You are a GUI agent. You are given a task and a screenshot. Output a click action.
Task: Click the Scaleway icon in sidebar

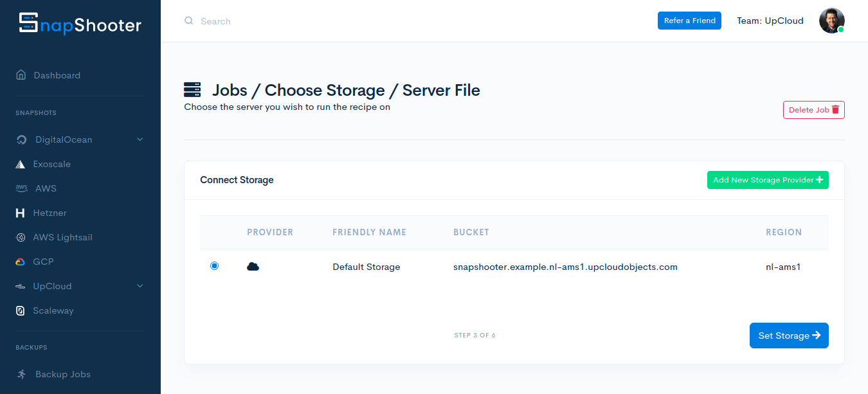point(21,311)
